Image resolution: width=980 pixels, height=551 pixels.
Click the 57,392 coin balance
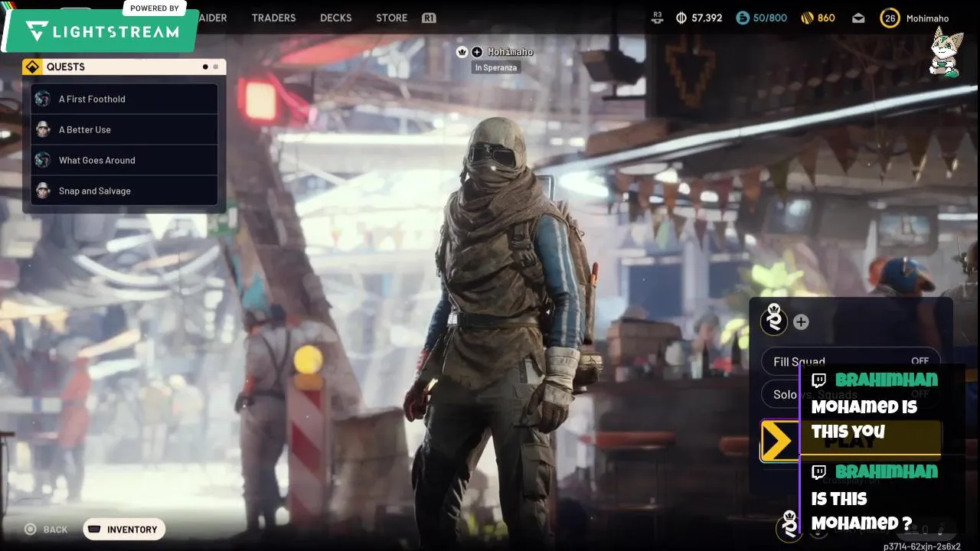(x=707, y=18)
